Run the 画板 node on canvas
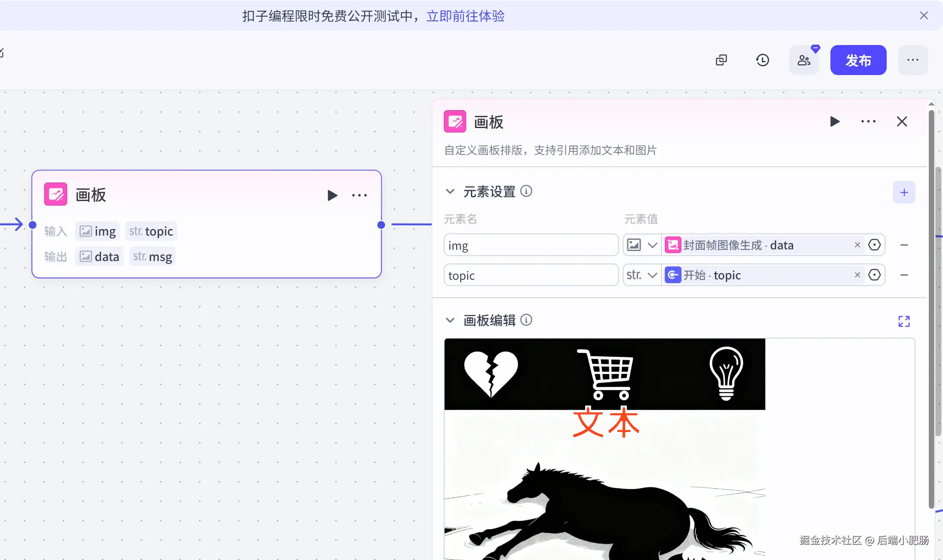 tap(332, 195)
